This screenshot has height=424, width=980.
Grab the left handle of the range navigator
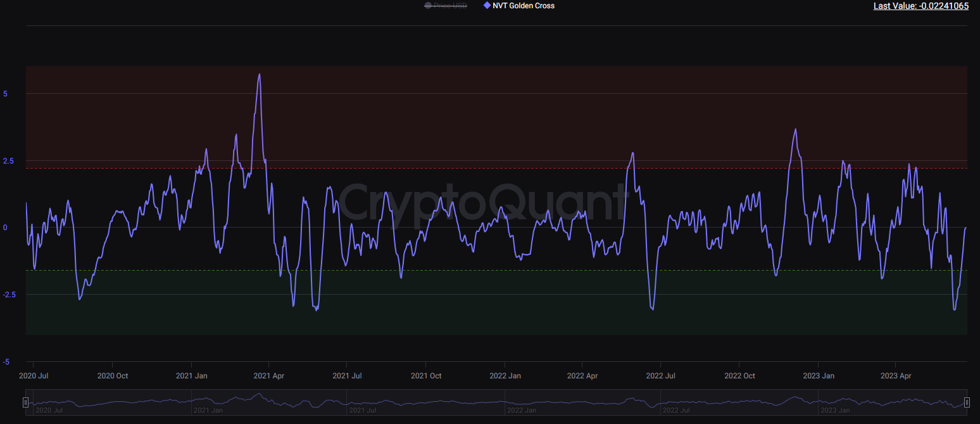pyautogui.click(x=26, y=402)
